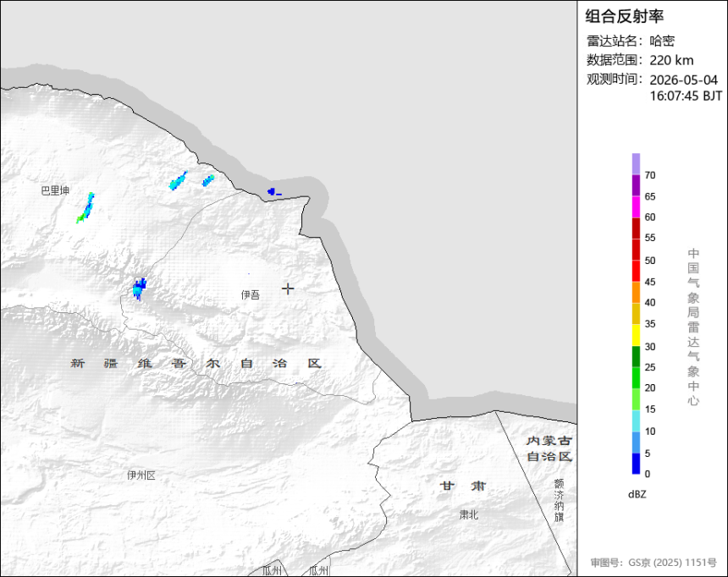Click the 伊州区 map label

pyautogui.click(x=141, y=475)
